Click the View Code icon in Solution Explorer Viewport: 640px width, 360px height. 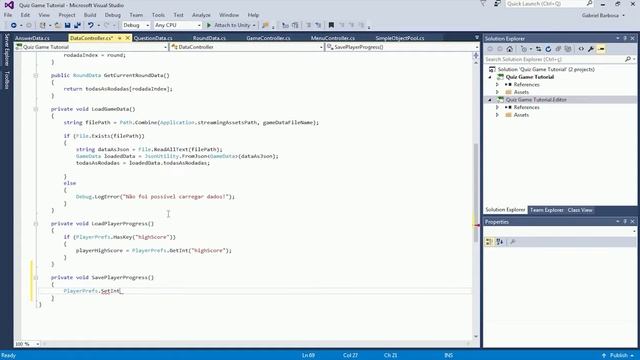[x=581, y=49]
